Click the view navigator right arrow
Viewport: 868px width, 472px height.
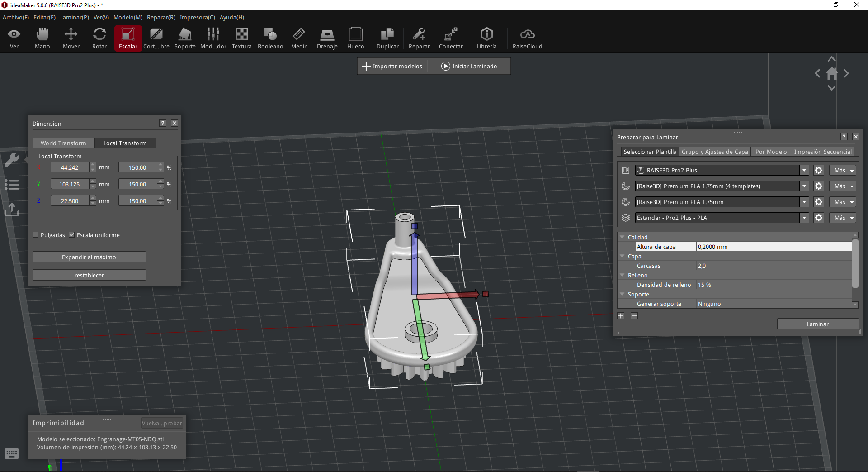(x=846, y=73)
